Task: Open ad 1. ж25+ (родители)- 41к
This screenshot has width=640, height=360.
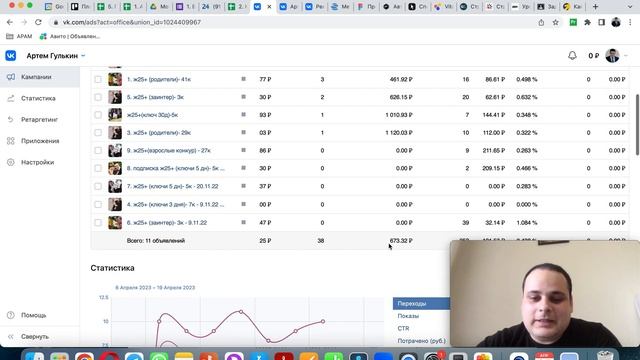Action: point(159,79)
